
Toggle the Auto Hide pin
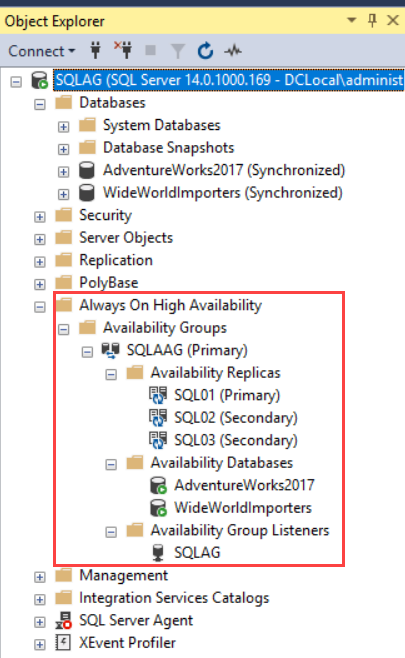pos(372,20)
